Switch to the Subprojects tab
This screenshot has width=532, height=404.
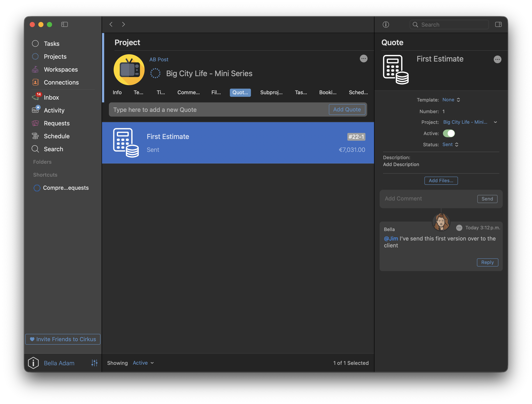tap(271, 93)
